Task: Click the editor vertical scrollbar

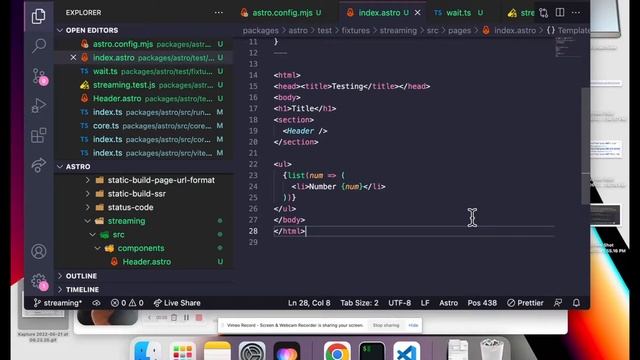Action: click(586, 145)
